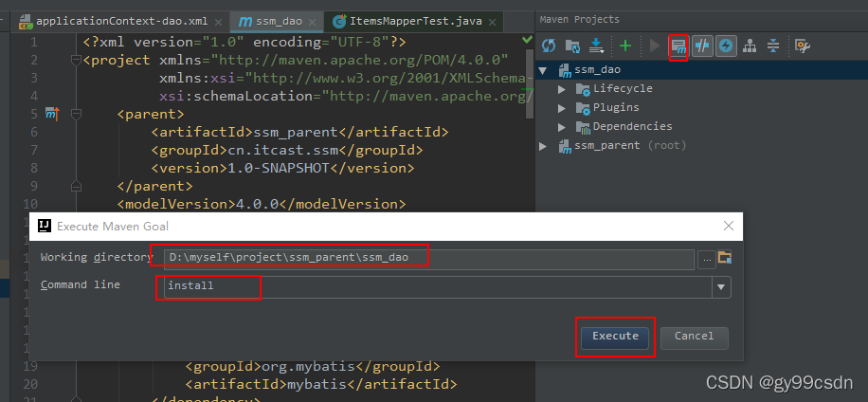Switch to applicationContext-dao.xml tab
The height and width of the screenshot is (402, 868).
[x=121, y=22]
